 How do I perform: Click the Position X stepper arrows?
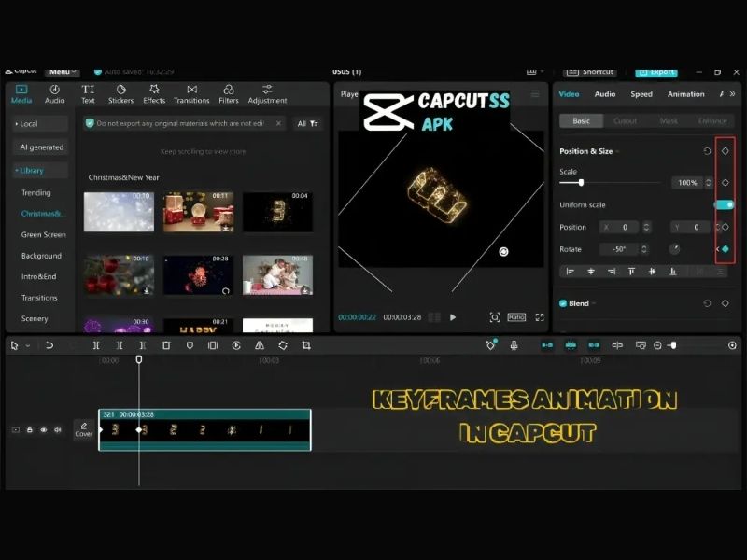646,227
